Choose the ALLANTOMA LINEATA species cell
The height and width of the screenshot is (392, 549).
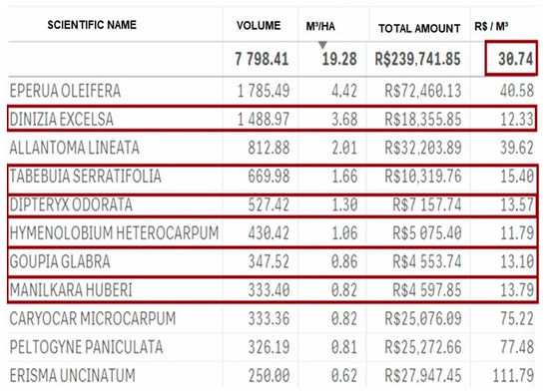coord(74,148)
